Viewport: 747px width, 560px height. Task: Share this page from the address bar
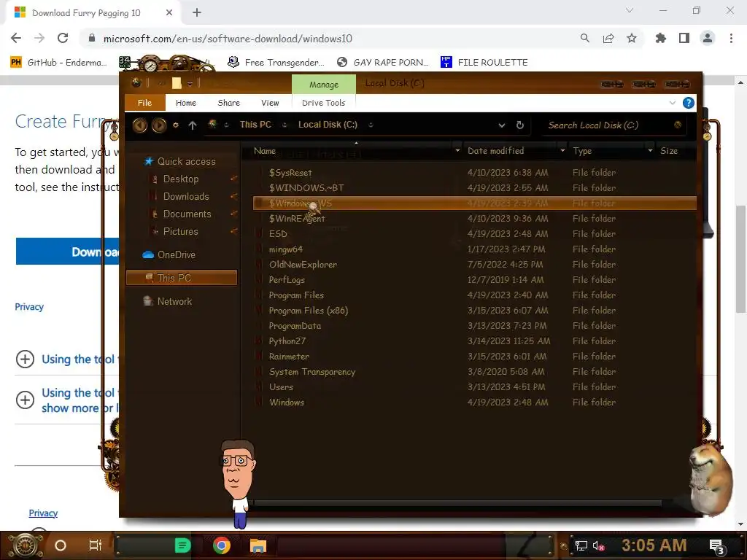pos(608,39)
